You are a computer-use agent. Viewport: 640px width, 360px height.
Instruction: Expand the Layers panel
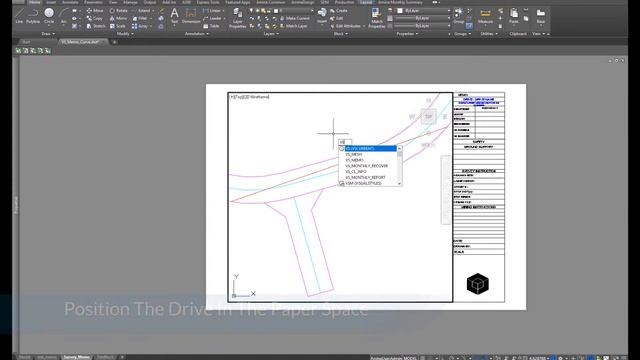pyautogui.click(x=271, y=34)
